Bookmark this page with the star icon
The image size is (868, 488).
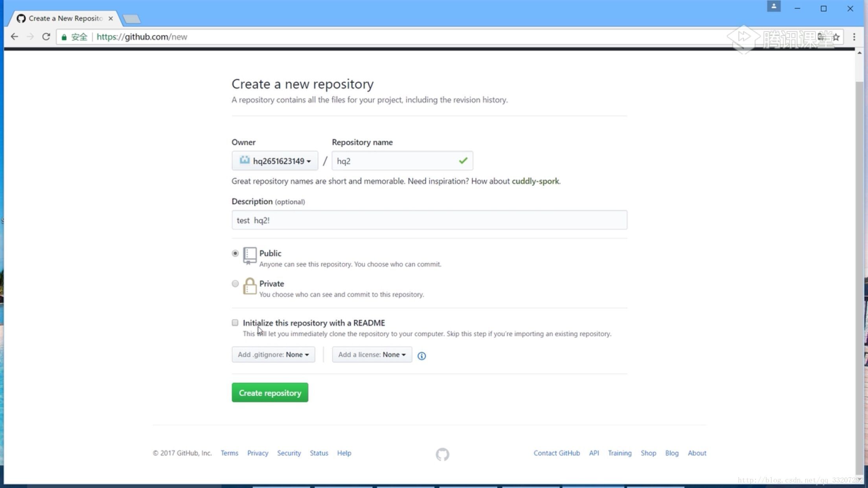(836, 37)
